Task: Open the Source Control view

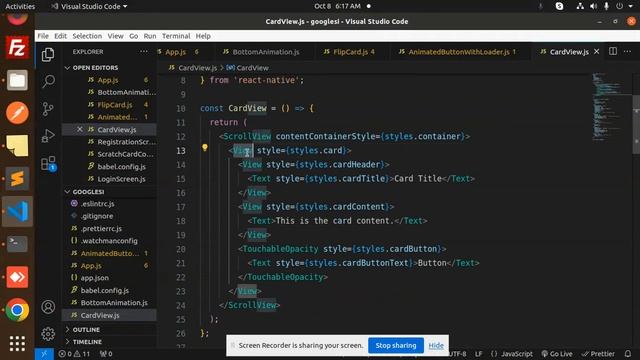Action: pos(48,109)
